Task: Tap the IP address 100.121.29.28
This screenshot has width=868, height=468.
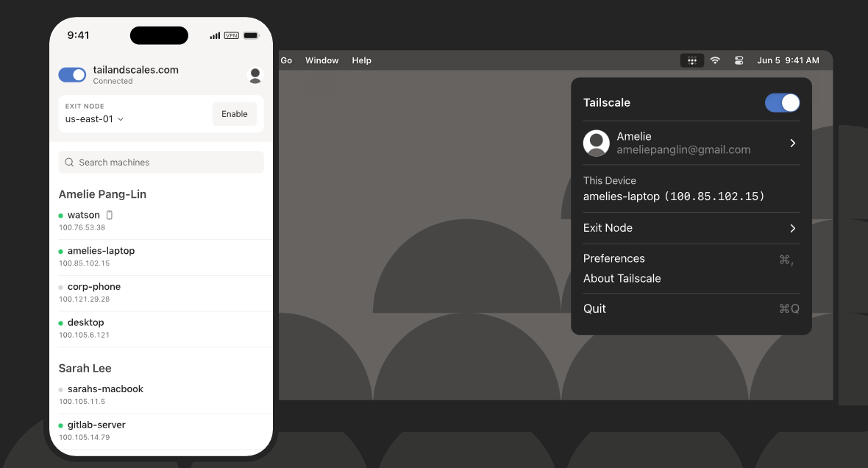Action: 84,299
